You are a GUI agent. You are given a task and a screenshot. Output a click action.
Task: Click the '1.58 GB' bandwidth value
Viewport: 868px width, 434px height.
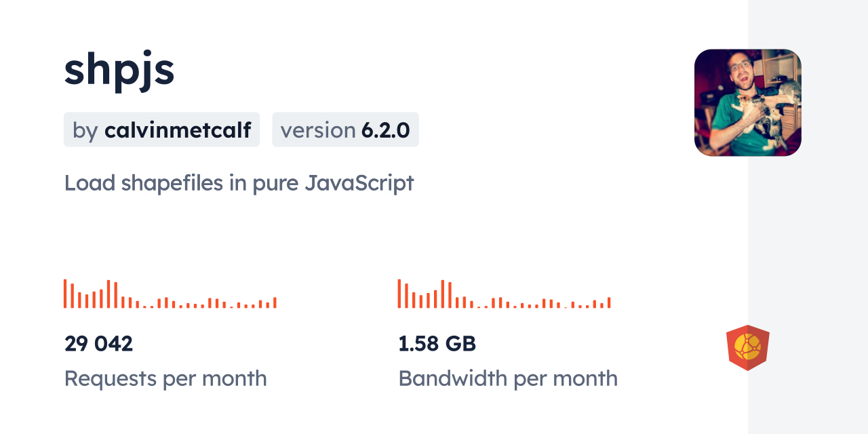coord(437,344)
